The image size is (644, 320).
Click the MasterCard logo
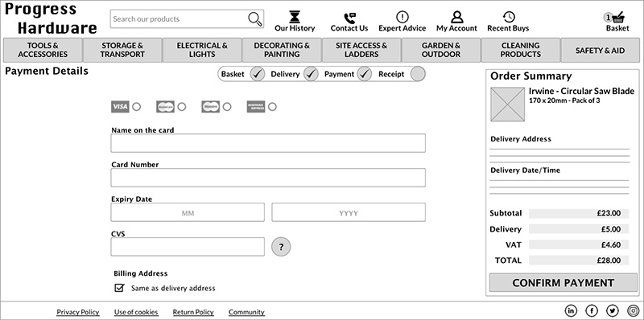(x=165, y=107)
